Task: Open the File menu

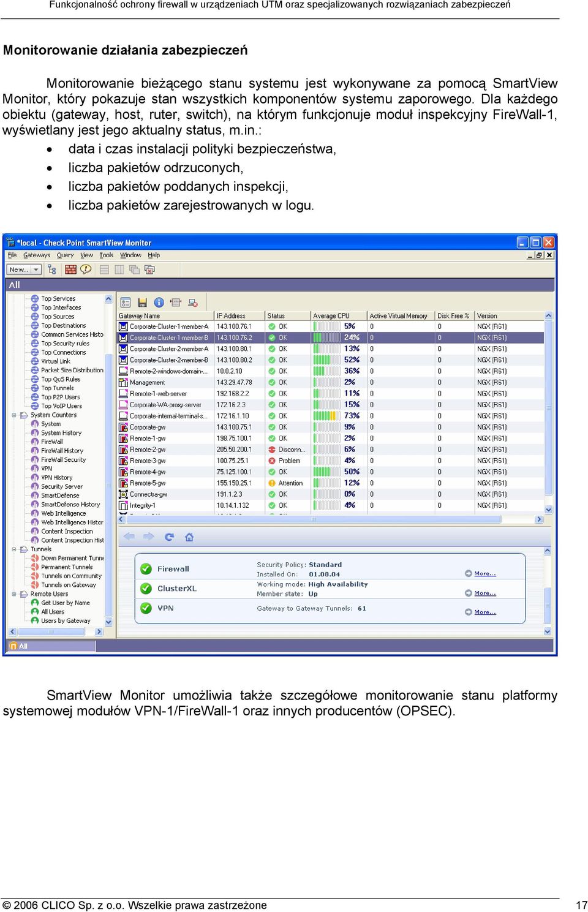Action: [x=12, y=255]
